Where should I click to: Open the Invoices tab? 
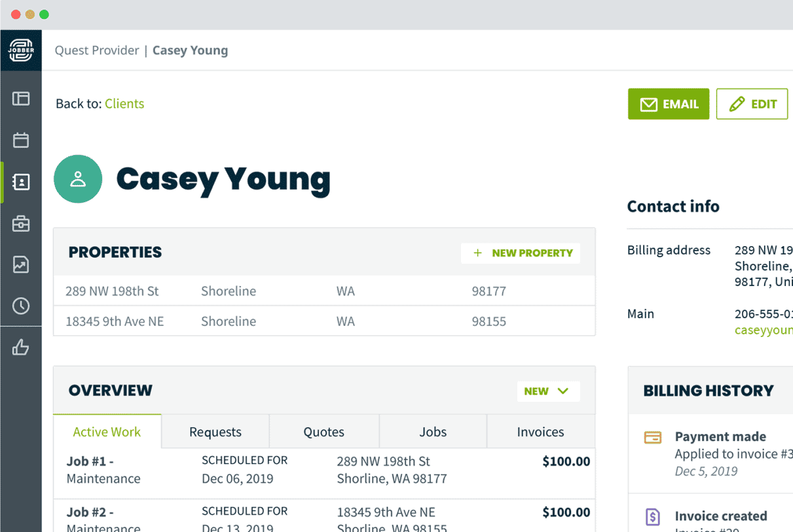coord(540,432)
